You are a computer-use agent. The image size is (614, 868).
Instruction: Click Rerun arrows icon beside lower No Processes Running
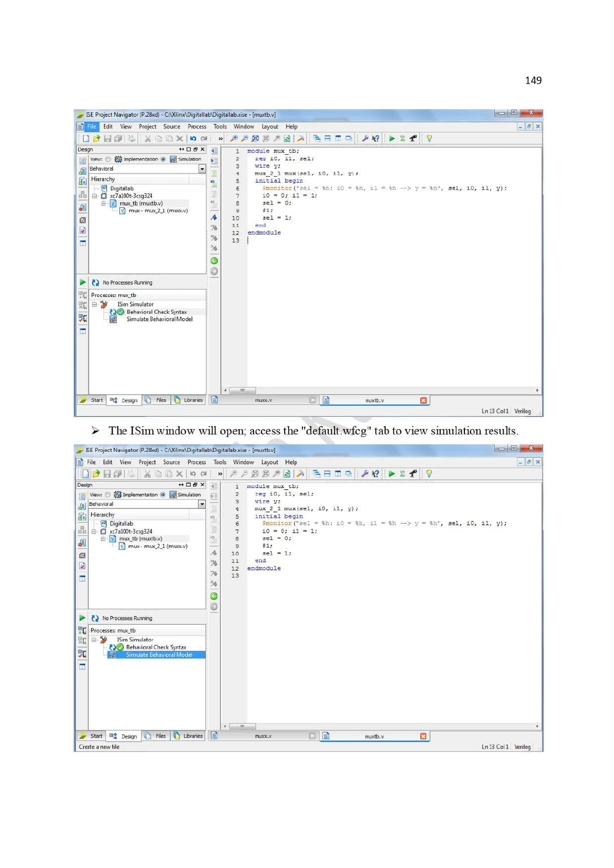tap(95, 618)
